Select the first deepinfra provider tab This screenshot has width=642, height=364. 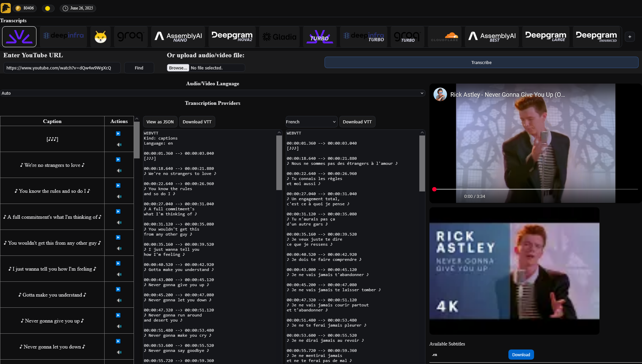point(63,37)
